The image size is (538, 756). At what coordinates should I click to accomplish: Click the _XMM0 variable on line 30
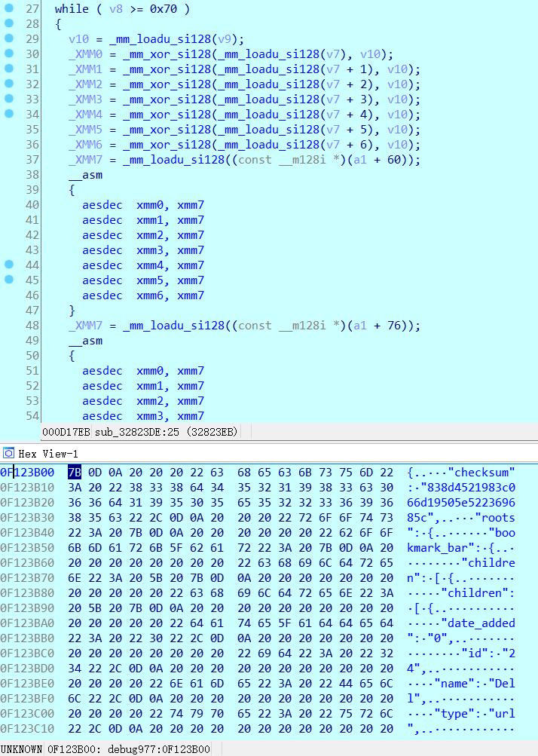click(85, 54)
